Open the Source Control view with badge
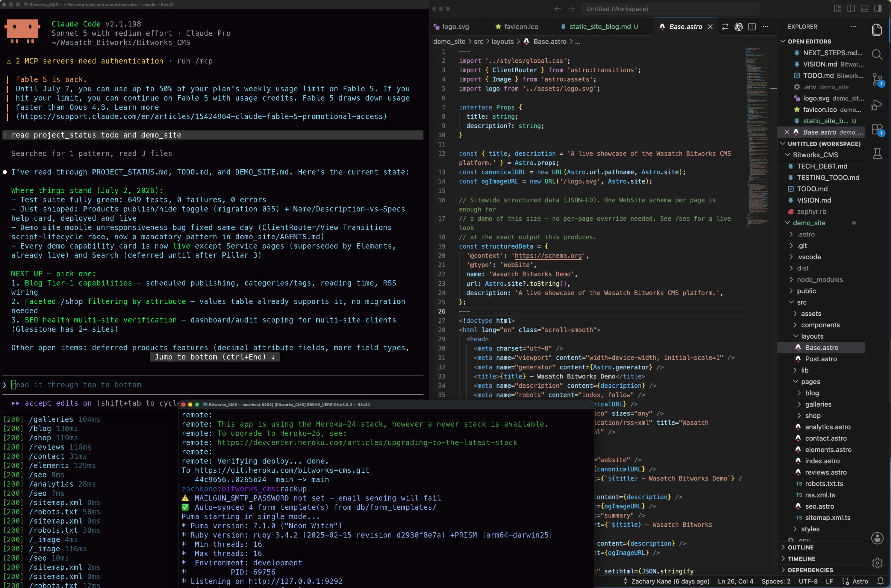This screenshot has height=588, width=891. pos(877,79)
